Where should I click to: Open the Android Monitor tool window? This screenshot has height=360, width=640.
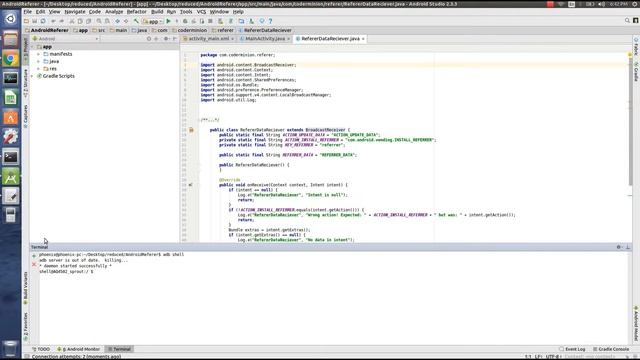(78, 349)
